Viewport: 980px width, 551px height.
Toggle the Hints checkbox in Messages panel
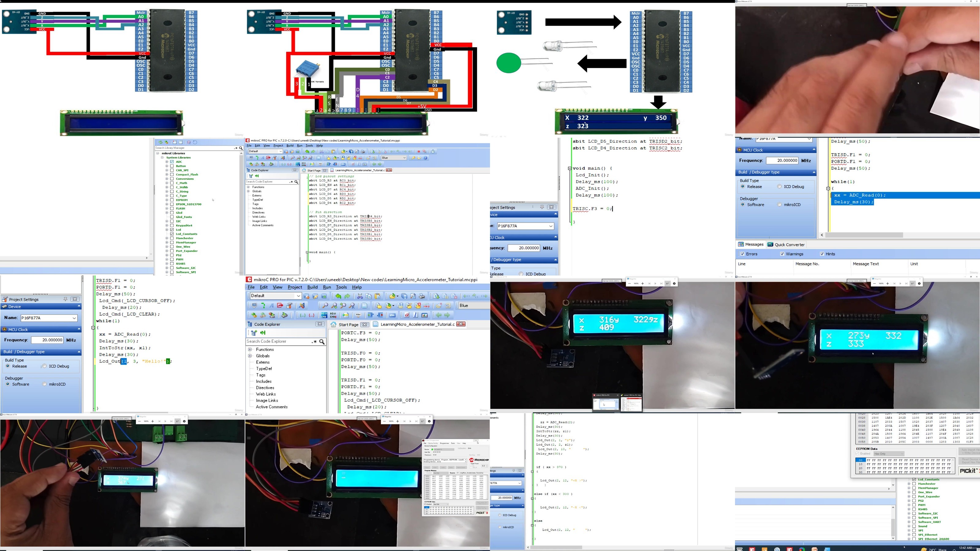(822, 254)
